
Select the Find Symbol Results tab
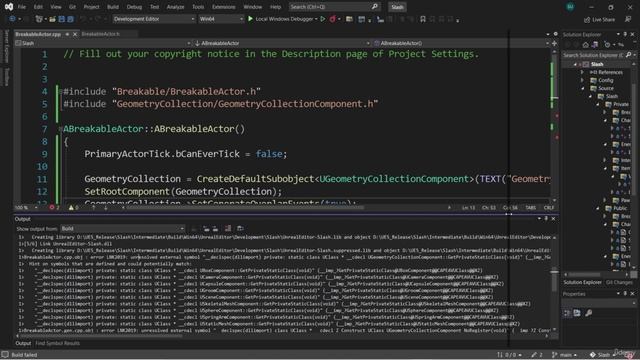click(x=58, y=344)
